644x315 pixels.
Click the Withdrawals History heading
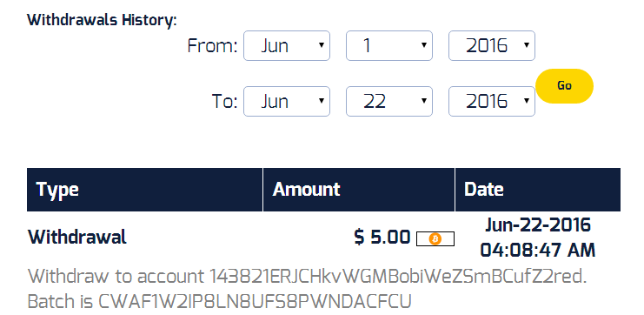[x=102, y=20]
